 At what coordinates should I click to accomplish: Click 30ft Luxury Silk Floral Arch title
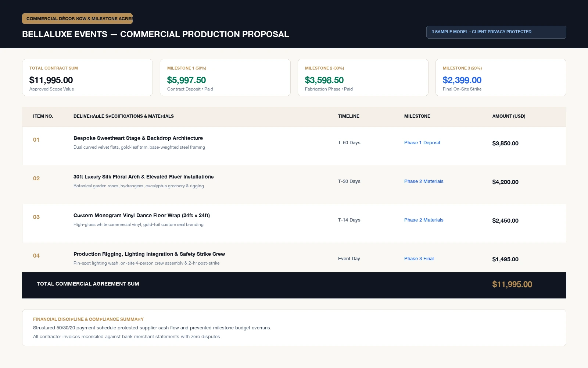tap(143, 177)
